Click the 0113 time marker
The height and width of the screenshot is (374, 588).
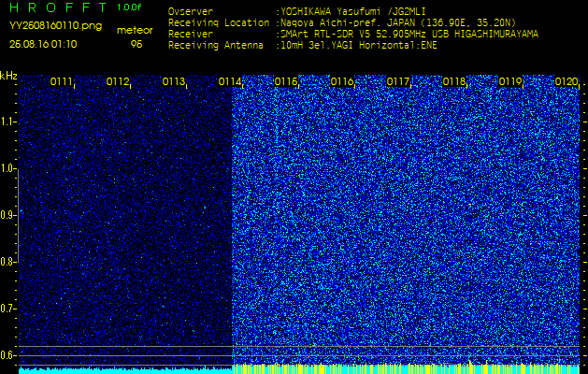click(174, 81)
